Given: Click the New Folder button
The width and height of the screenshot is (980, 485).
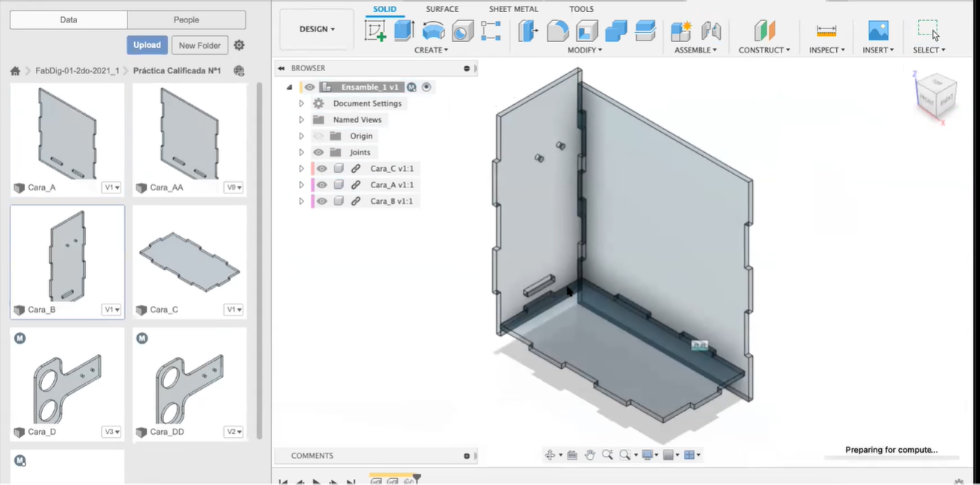Looking at the screenshot, I should pos(200,45).
